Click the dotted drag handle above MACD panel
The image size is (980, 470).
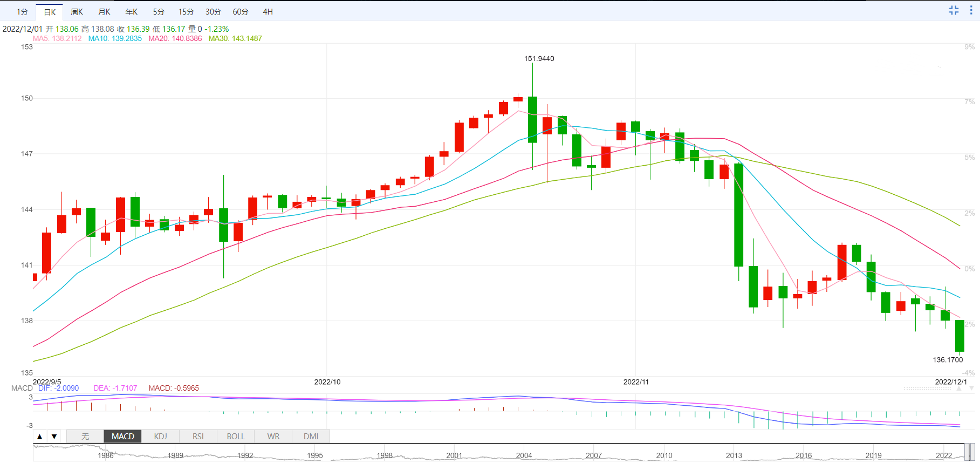tap(927, 389)
